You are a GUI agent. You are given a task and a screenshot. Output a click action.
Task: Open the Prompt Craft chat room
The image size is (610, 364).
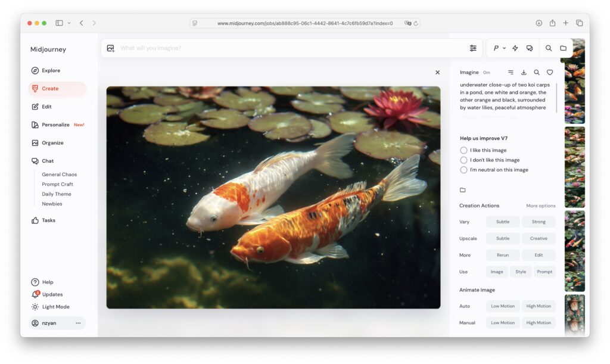click(x=57, y=184)
